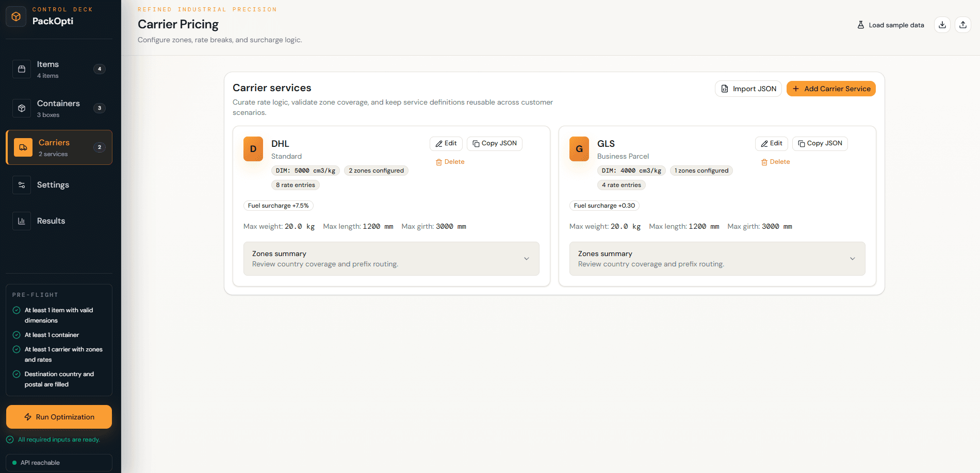The height and width of the screenshot is (473, 980).
Task: Edit the DHL carrier service
Action: [x=446, y=144]
